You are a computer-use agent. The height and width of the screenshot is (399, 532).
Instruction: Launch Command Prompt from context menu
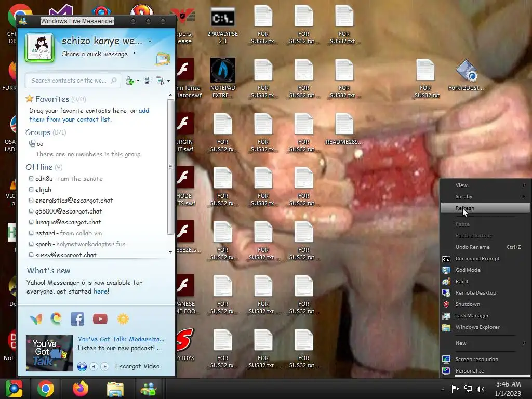pos(485,259)
